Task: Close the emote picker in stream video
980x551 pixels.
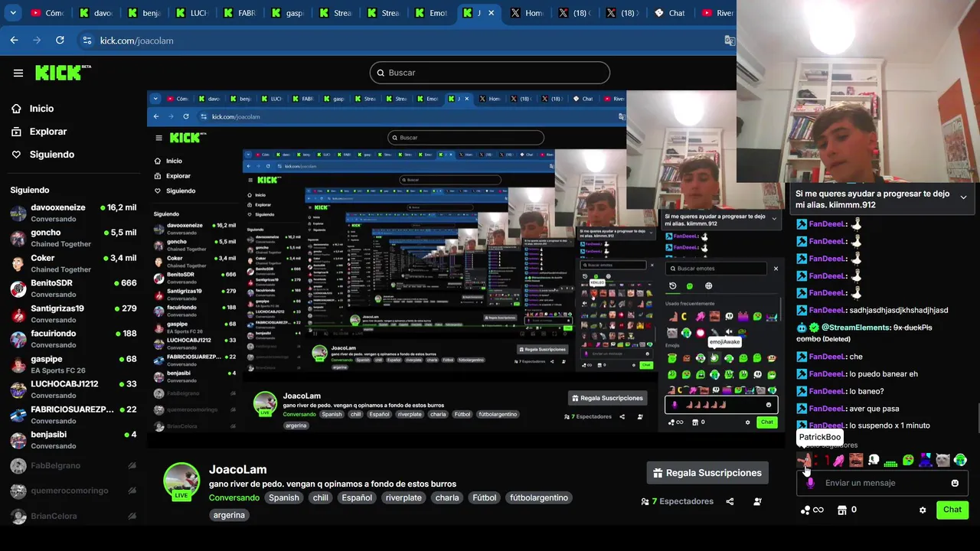Action: 776,269
